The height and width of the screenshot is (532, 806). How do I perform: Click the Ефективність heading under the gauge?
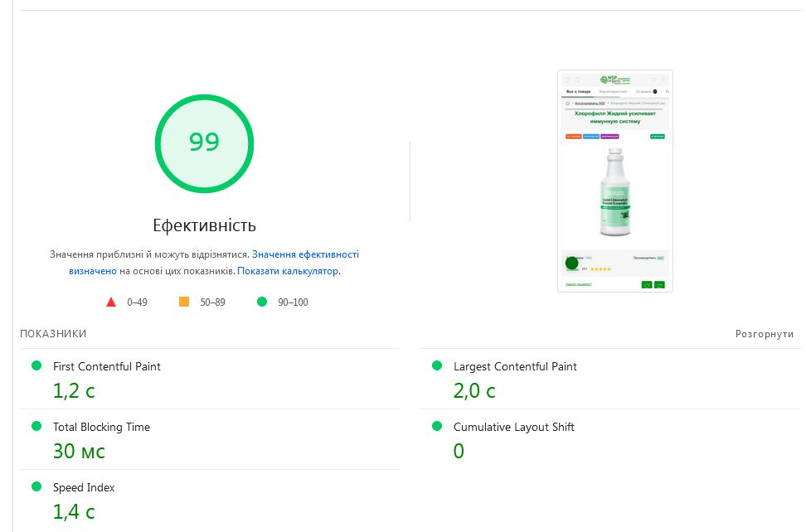pos(204,225)
